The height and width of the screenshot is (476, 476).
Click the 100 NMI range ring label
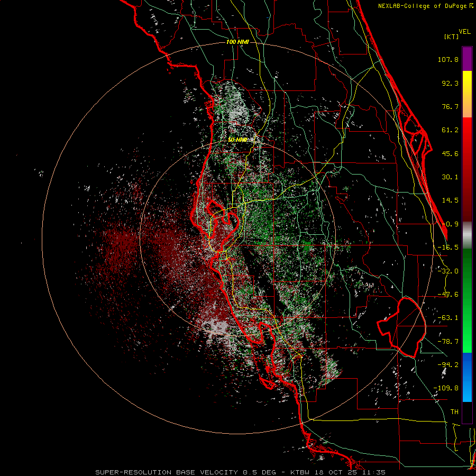click(x=237, y=42)
